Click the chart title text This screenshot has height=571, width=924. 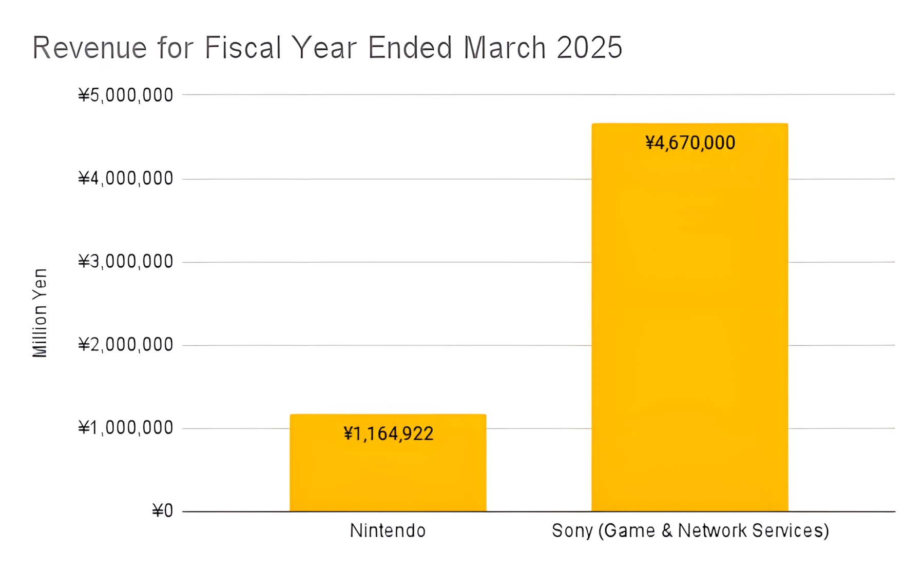click(x=327, y=48)
